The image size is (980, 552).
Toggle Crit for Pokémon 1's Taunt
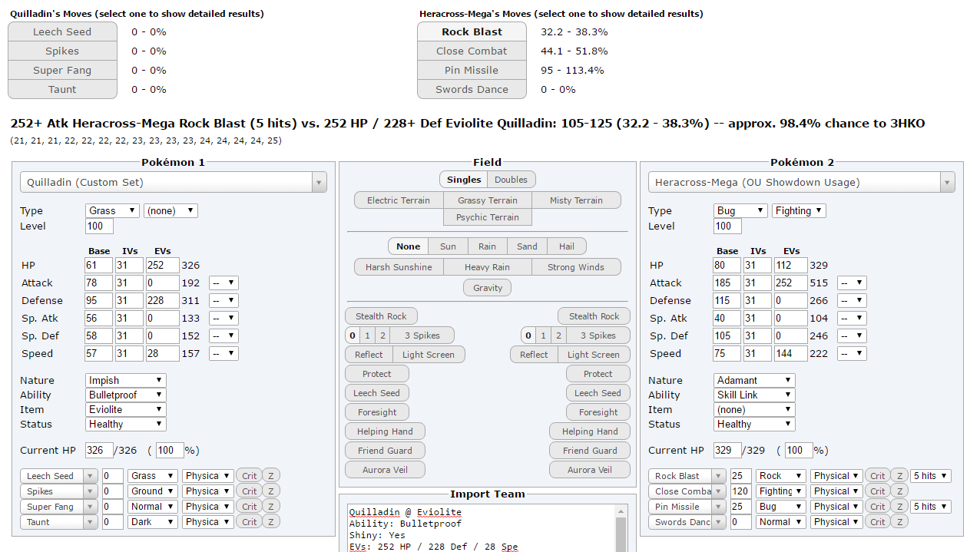click(x=249, y=522)
